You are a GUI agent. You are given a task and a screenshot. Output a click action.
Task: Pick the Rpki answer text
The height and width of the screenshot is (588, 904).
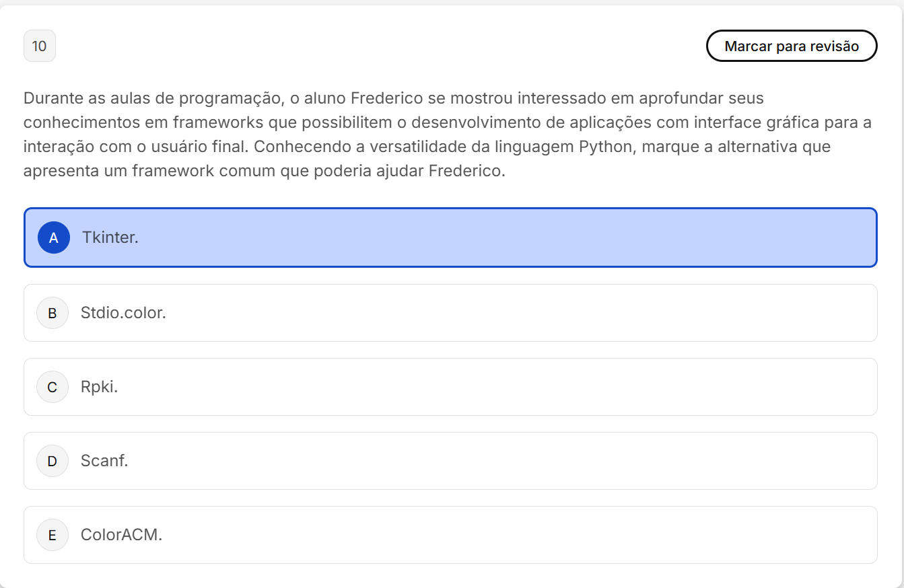click(99, 387)
